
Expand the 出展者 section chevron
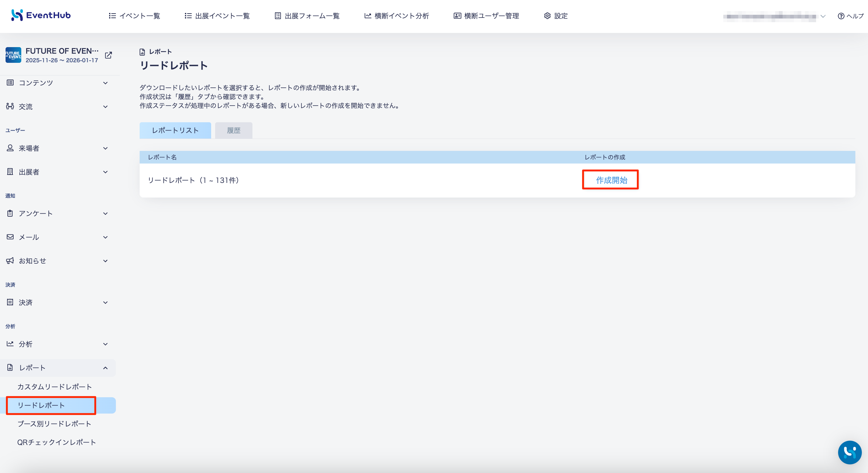(105, 172)
